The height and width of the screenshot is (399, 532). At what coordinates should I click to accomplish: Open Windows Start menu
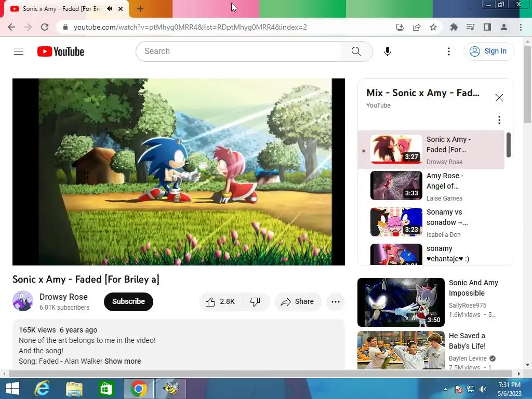(x=12, y=389)
